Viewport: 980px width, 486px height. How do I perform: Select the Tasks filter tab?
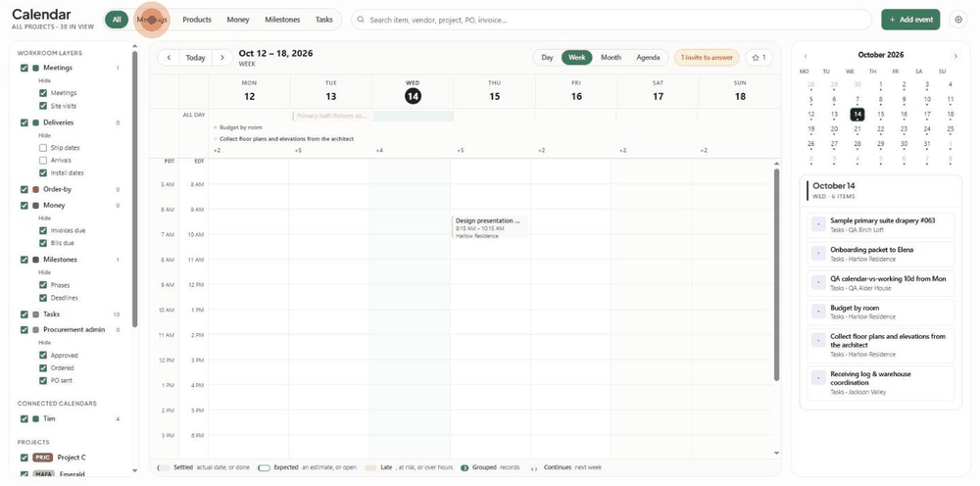(x=324, y=20)
